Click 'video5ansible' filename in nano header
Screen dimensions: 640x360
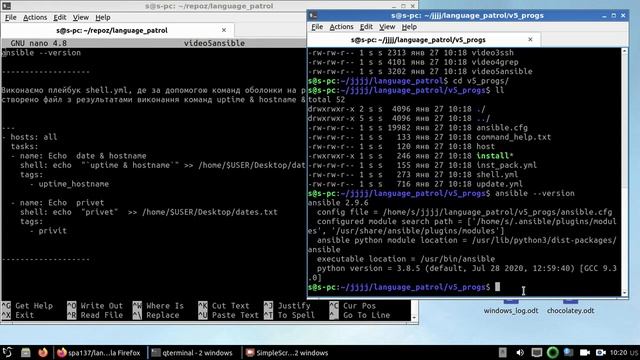tap(214, 43)
